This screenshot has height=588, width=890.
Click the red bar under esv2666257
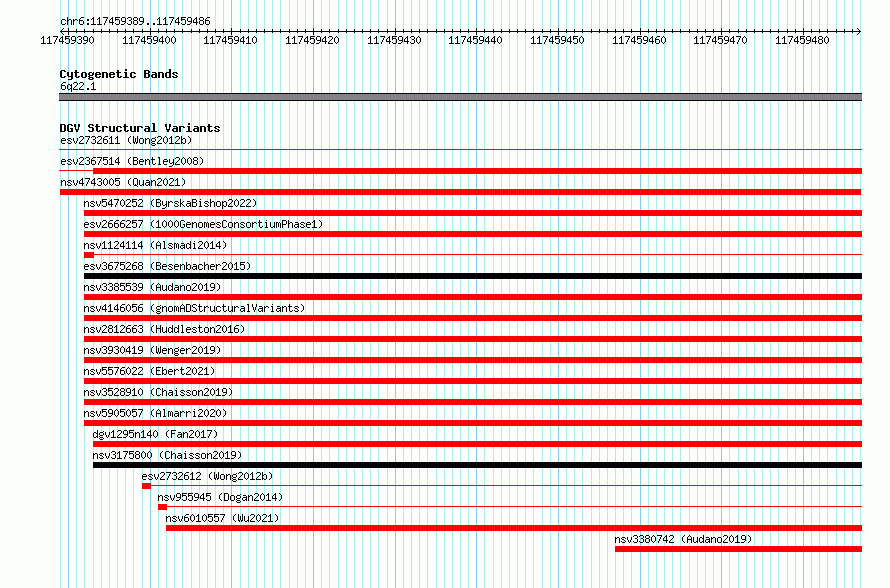point(473,234)
